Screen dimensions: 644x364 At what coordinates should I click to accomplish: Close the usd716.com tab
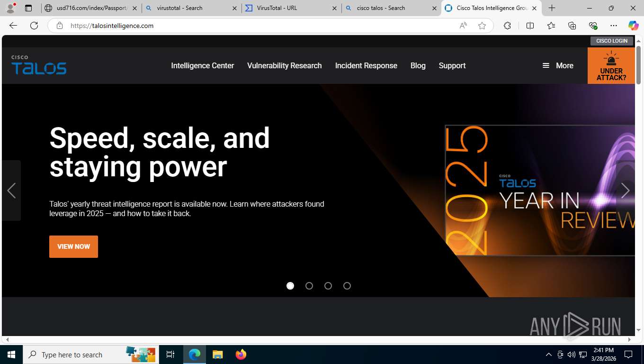tap(134, 8)
